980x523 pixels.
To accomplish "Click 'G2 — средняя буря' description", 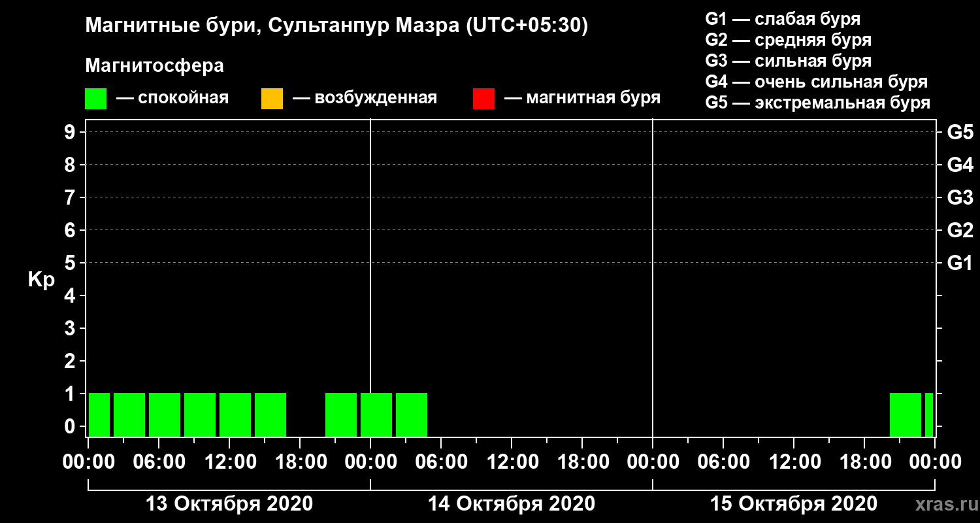I will pyautogui.click(x=788, y=40).
